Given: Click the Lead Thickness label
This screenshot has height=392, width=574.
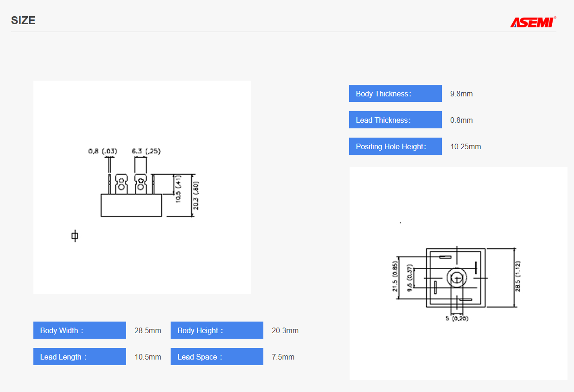Looking at the screenshot, I should pyautogui.click(x=395, y=120).
